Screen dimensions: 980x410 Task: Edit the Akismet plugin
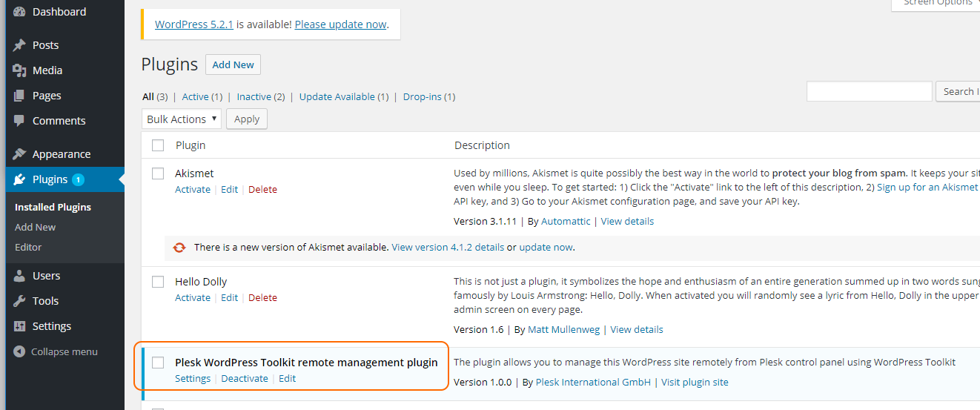(230, 189)
